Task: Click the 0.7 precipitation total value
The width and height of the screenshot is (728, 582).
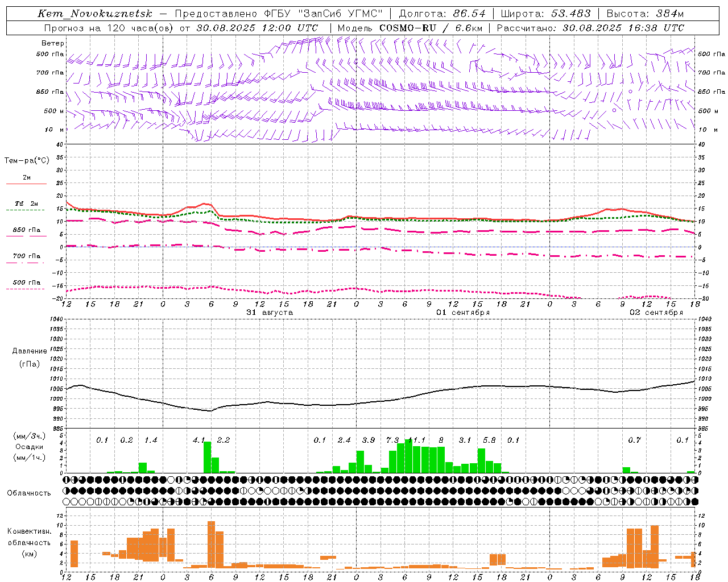Action: click(635, 440)
